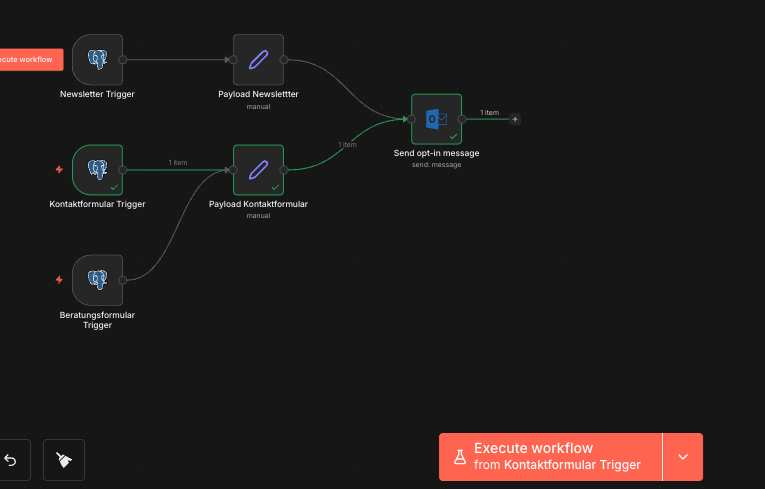Click the Payload Kontaktformular input connector dot
This screenshot has width=765, height=489.
[x=233, y=170]
